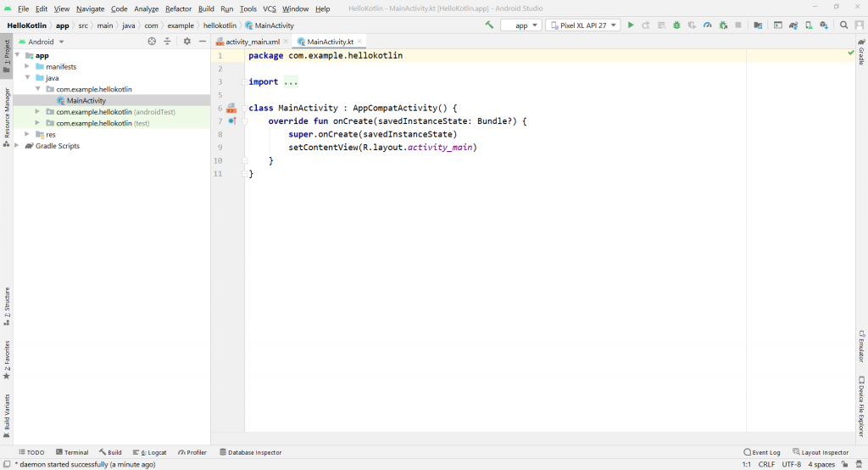Screen dimensions: 868x470
Task: Select MainActivity in the project tree
Action: click(x=86, y=100)
